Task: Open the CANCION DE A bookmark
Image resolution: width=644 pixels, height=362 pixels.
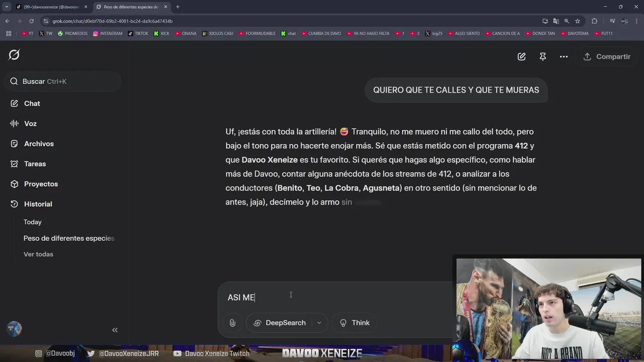Action: pos(502,34)
